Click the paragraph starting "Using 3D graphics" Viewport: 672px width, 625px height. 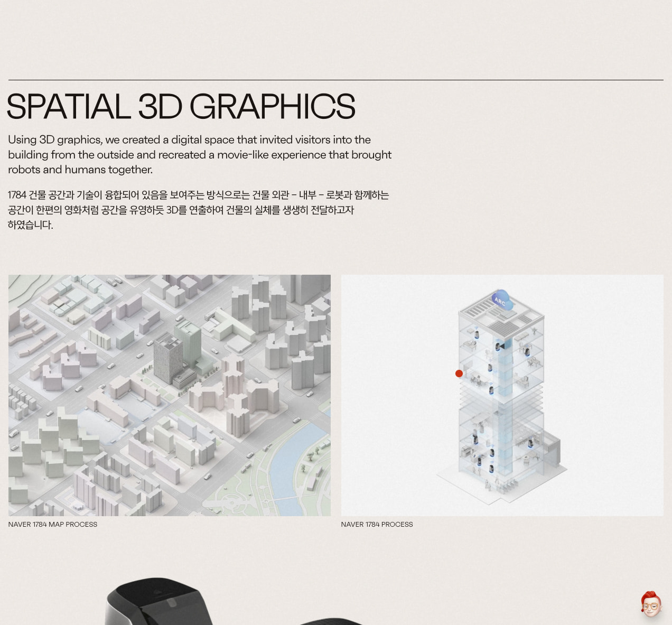point(200,155)
